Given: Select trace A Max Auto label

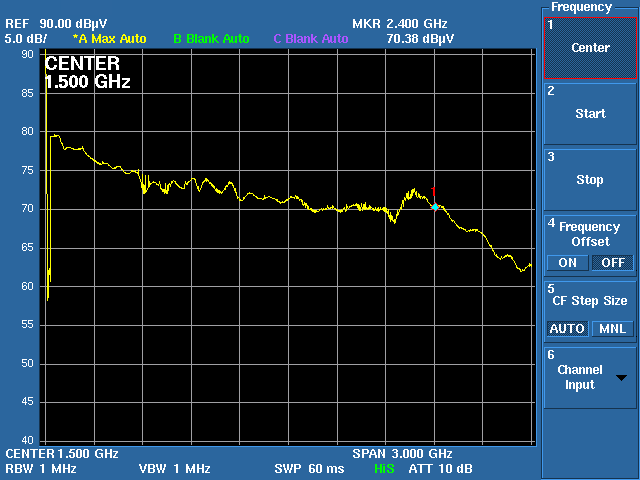Looking at the screenshot, I should click(x=109, y=39).
